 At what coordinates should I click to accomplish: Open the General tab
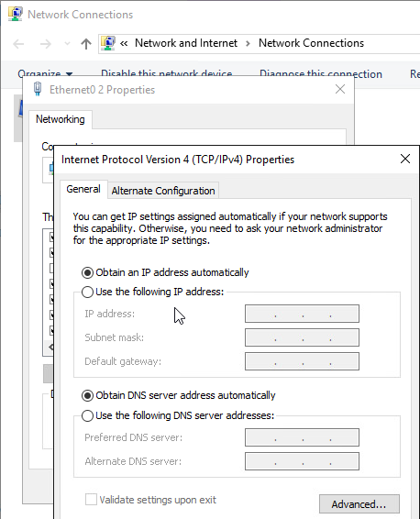point(83,189)
